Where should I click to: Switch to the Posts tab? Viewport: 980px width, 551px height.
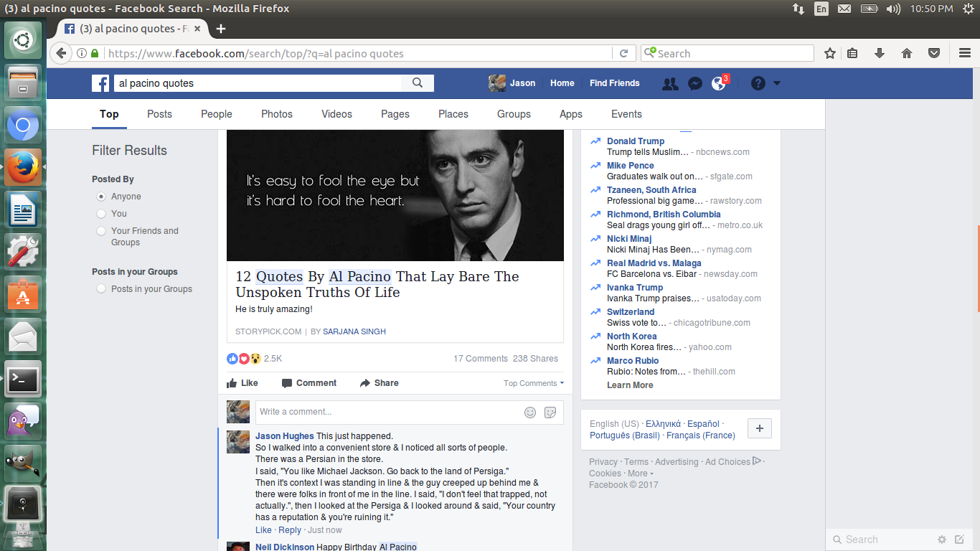point(159,114)
